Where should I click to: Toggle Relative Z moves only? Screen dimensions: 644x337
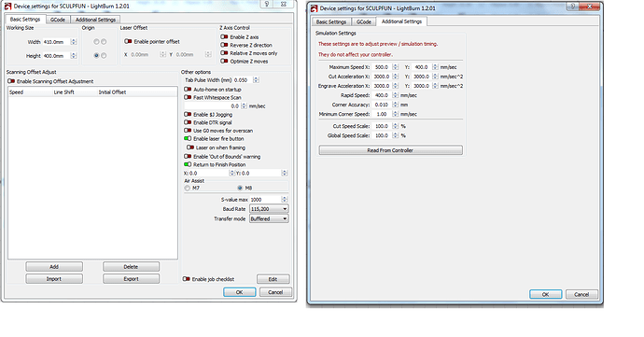point(224,53)
